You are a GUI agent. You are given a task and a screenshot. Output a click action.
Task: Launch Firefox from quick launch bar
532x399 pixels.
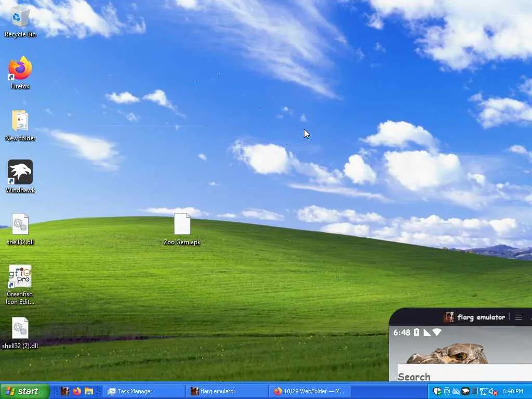[x=77, y=391]
